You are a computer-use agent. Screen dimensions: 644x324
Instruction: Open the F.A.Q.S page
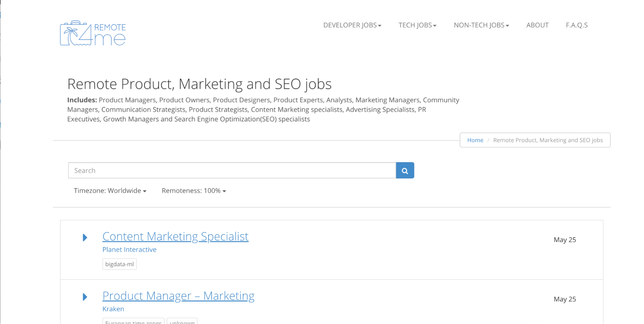point(577,25)
